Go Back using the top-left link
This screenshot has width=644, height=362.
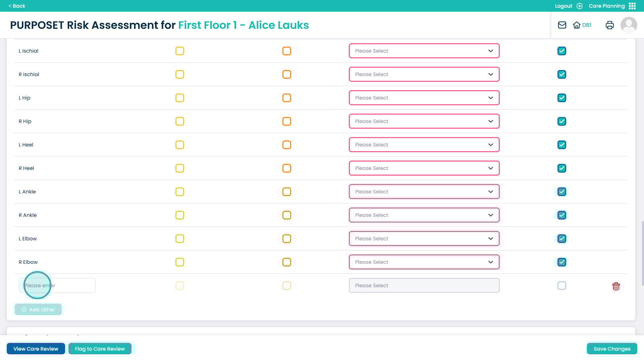click(x=17, y=6)
